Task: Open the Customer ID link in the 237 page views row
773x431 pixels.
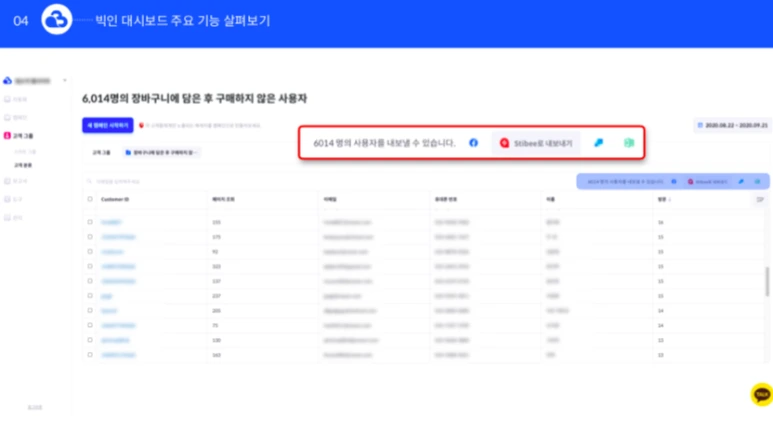Action: click(106, 296)
